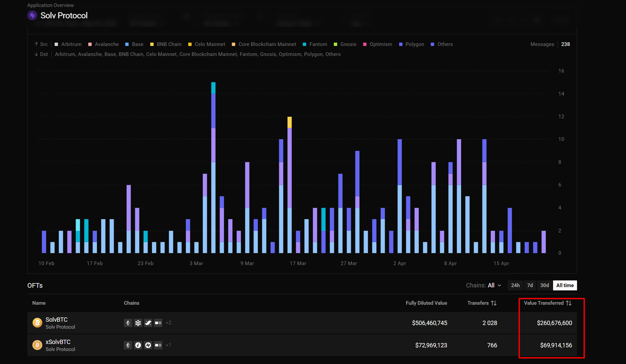The width and height of the screenshot is (626, 364).
Task: Click the 8 Apr axis label
Action: click(451, 263)
